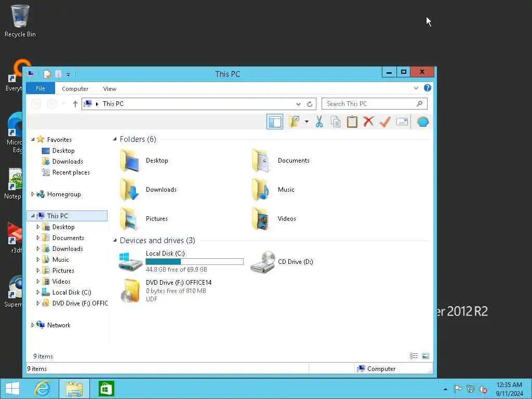Viewport: 532px width, 399px height.
Task: Select the Downloads folder in content pane
Action: (129, 190)
